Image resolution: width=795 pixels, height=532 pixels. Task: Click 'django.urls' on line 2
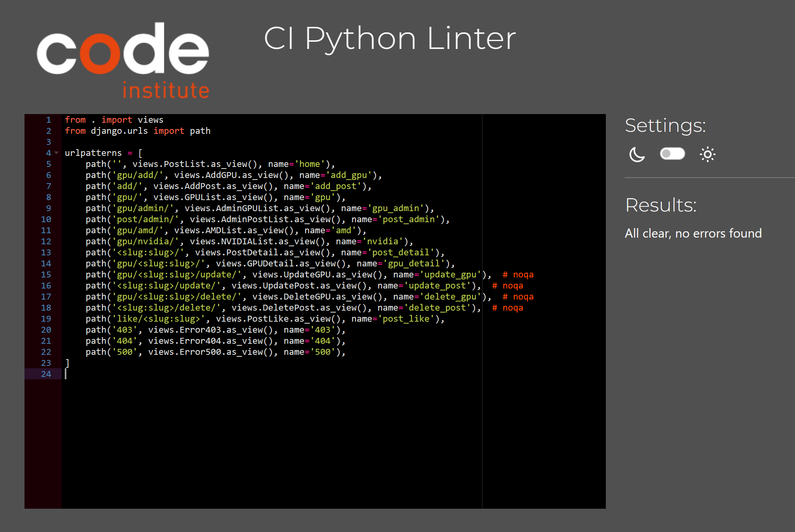tap(119, 131)
